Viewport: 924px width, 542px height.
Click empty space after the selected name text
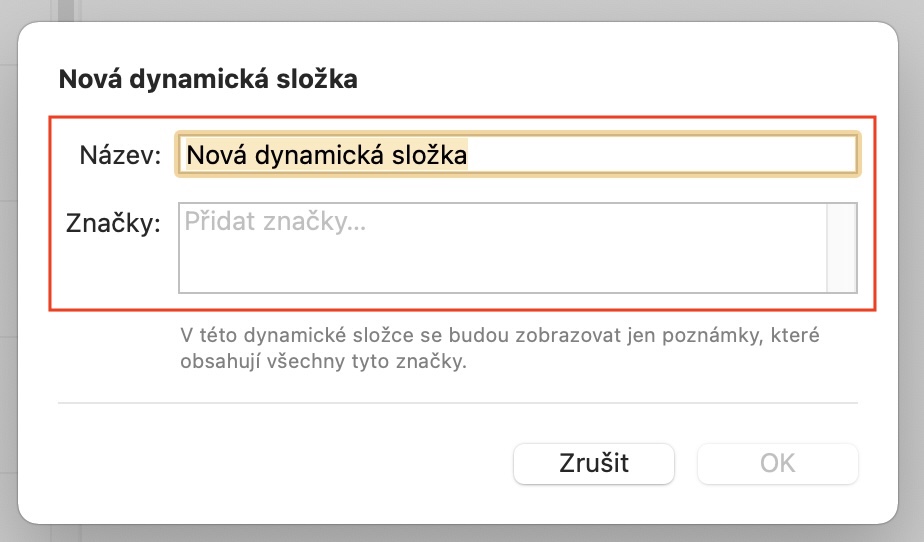(660, 155)
